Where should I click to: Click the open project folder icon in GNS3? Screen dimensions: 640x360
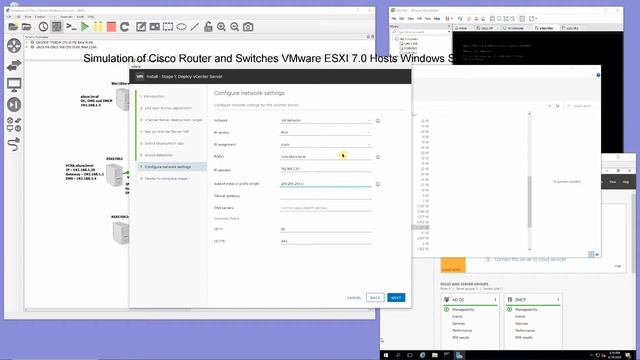[x=27, y=27]
